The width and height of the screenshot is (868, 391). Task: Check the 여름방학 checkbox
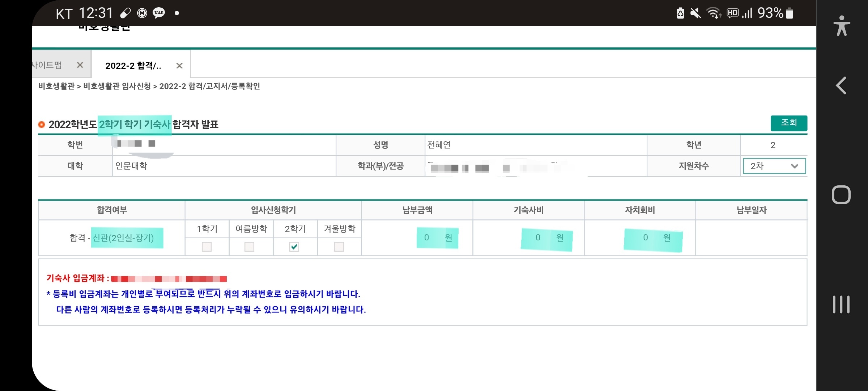(x=249, y=247)
